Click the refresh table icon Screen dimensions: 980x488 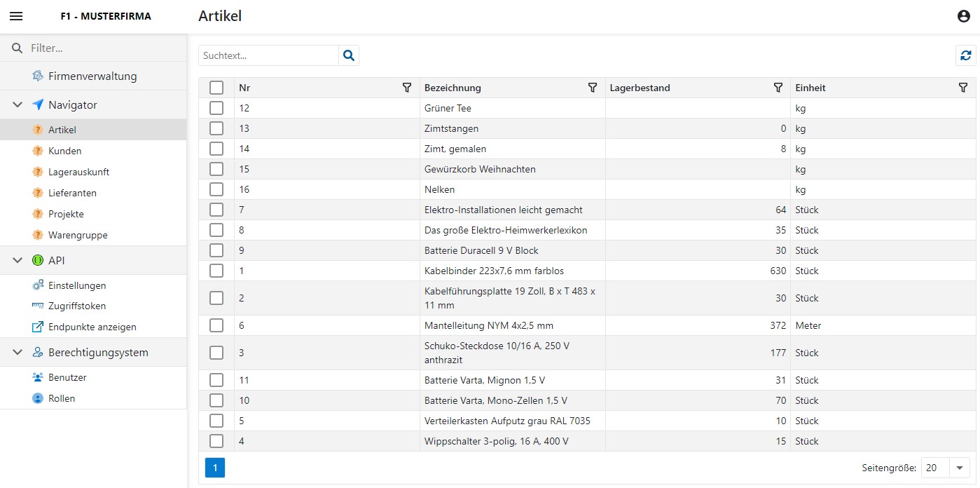coord(965,55)
